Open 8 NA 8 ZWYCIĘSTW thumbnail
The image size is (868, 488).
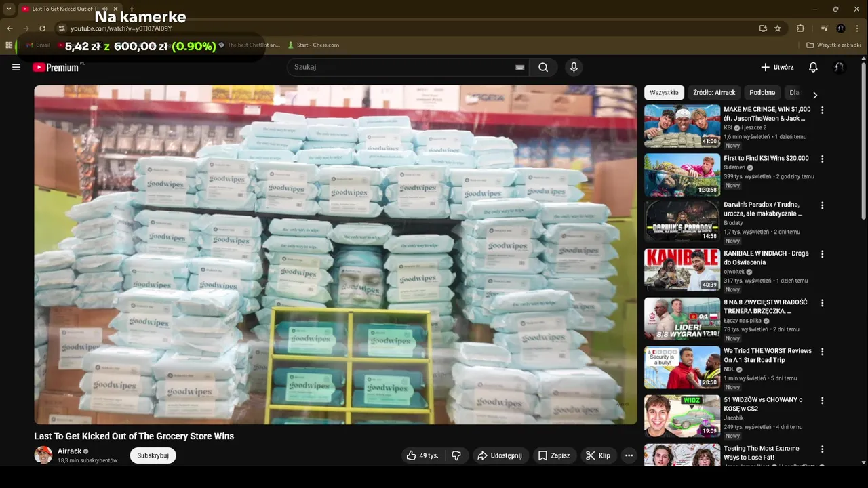click(682, 319)
